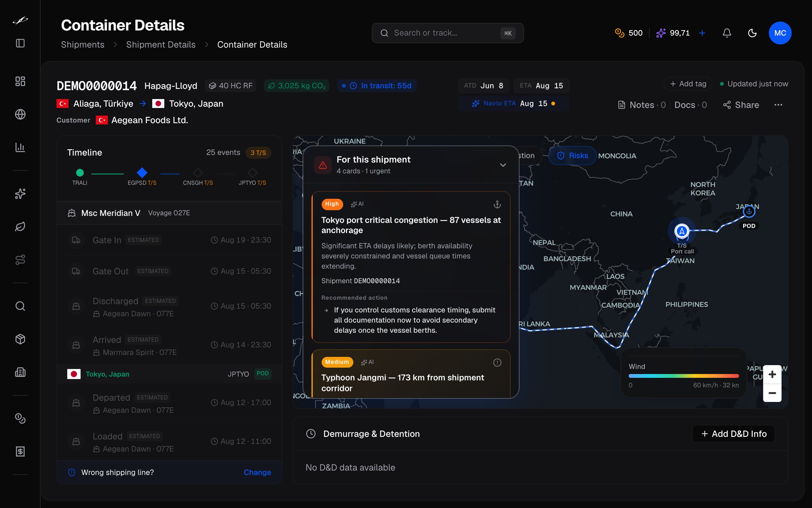Select the JPTYO T/S timeline marker

click(x=252, y=177)
